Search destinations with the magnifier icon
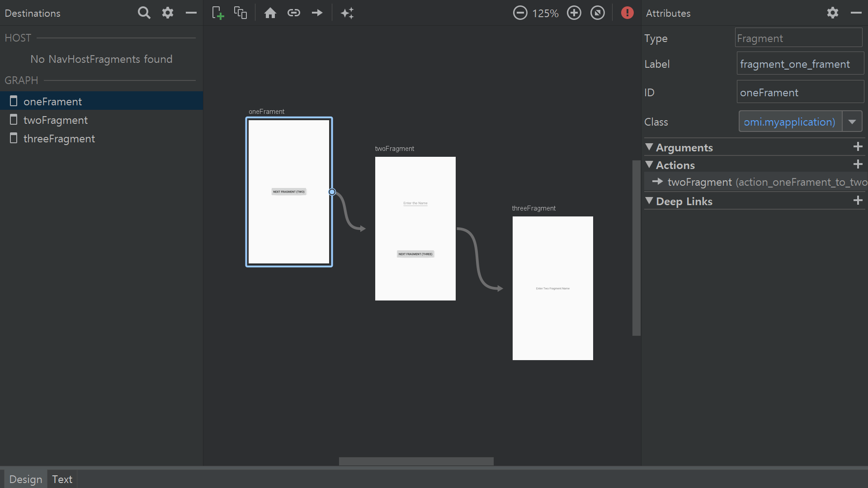This screenshot has height=488, width=868. pyautogui.click(x=144, y=13)
